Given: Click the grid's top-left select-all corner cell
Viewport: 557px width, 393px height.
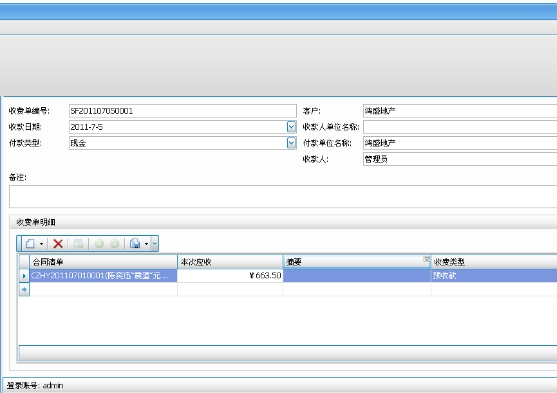Looking at the screenshot, I should click(x=24, y=262).
